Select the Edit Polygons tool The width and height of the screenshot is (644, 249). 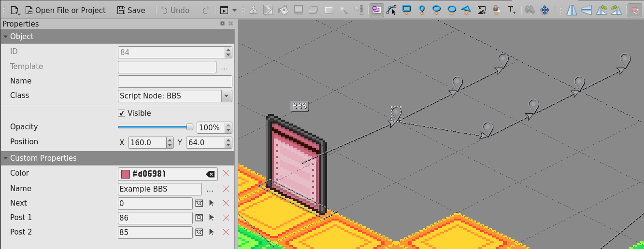tap(391, 10)
